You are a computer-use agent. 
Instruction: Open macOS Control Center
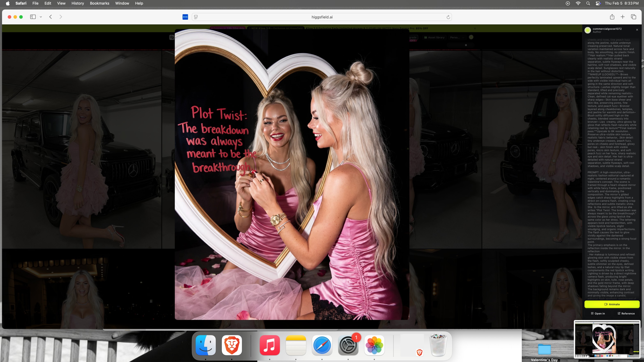click(598, 3)
